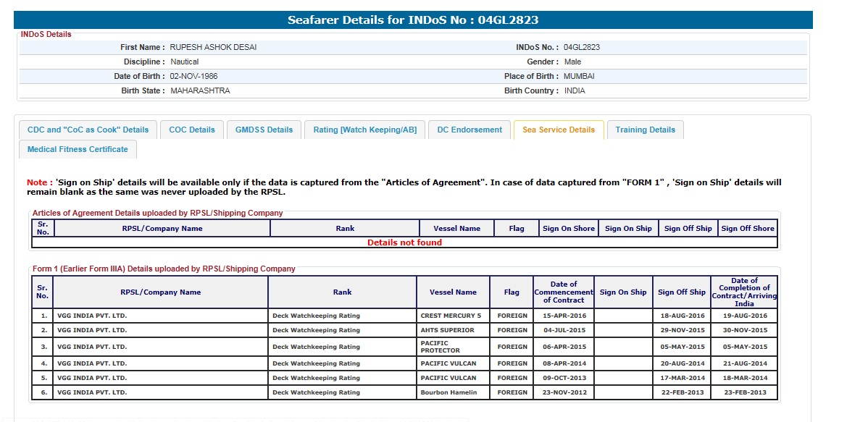
Task: Click the 15-APR-2016 commencement date cell
Action: 564,316
